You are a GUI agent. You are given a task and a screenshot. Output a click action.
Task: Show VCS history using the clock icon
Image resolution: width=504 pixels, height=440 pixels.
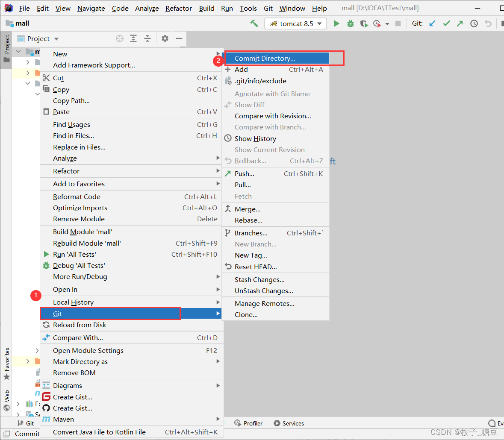(474, 23)
